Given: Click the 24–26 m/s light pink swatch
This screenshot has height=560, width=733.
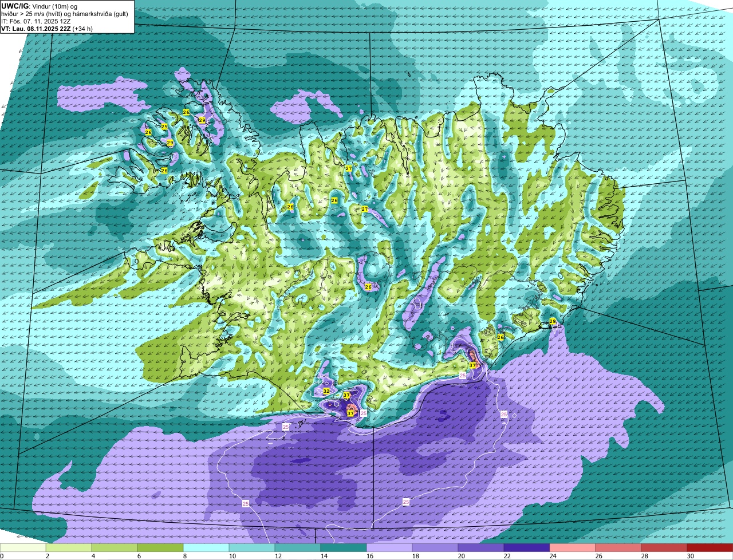Looking at the screenshot, I should coord(573,548).
